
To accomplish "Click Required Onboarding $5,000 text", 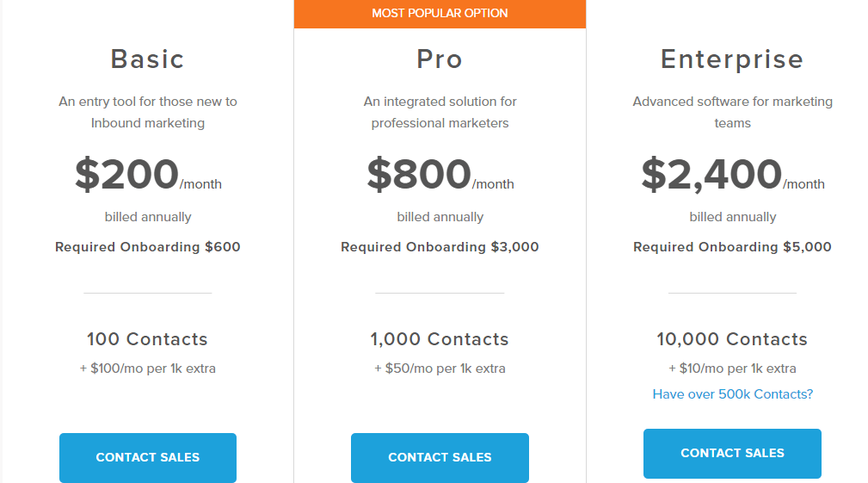I will point(732,247).
